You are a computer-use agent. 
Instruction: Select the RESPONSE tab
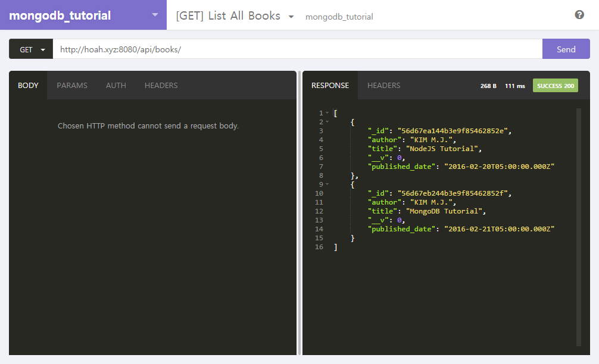(x=330, y=85)
